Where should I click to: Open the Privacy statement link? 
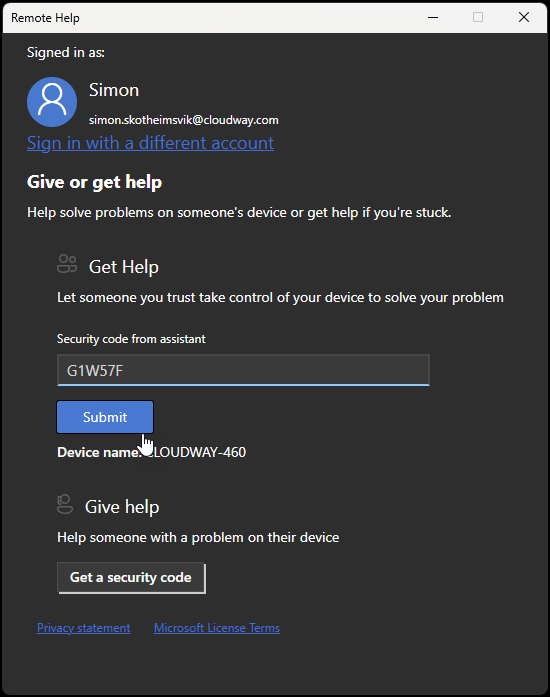coord(84,628)
